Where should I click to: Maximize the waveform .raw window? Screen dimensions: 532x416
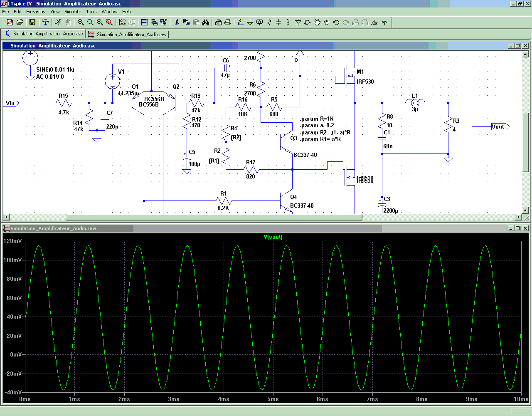[518, 228]
